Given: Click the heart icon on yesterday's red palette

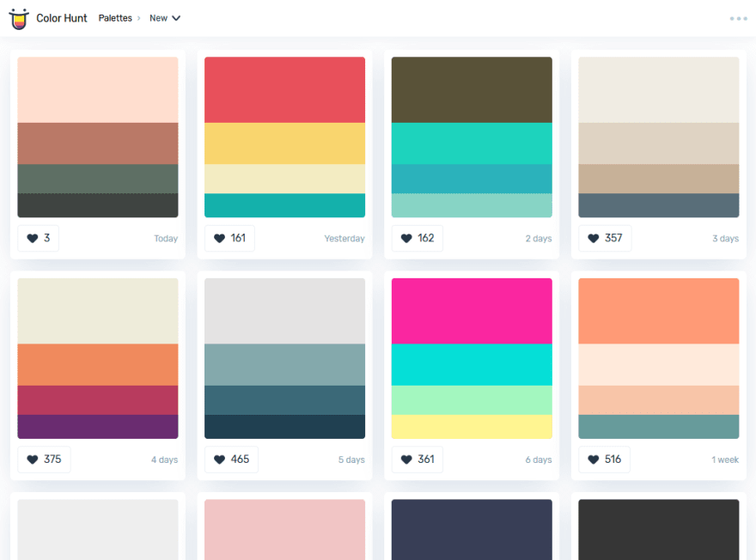Looking at the screenshot, I should click(219, 238).
